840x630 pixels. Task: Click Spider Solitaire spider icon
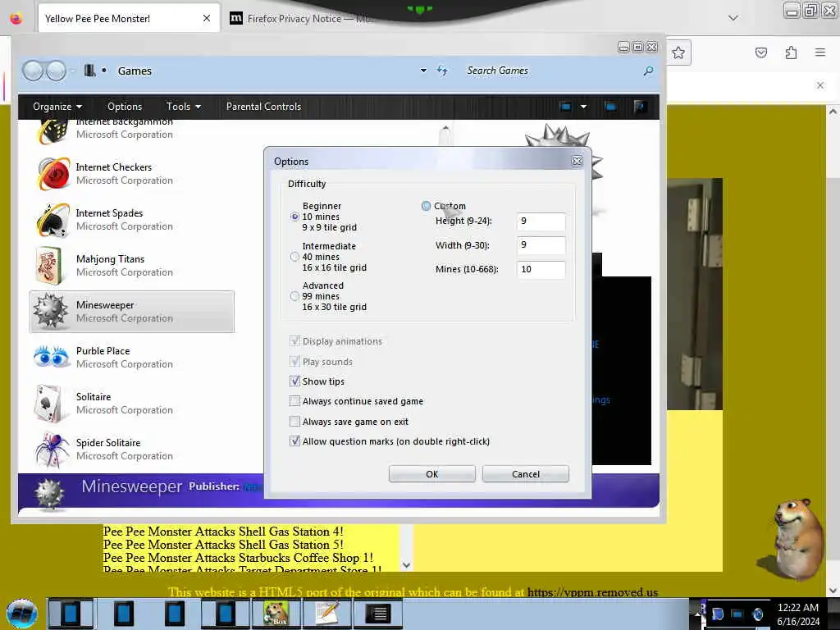tap(52, 450)
